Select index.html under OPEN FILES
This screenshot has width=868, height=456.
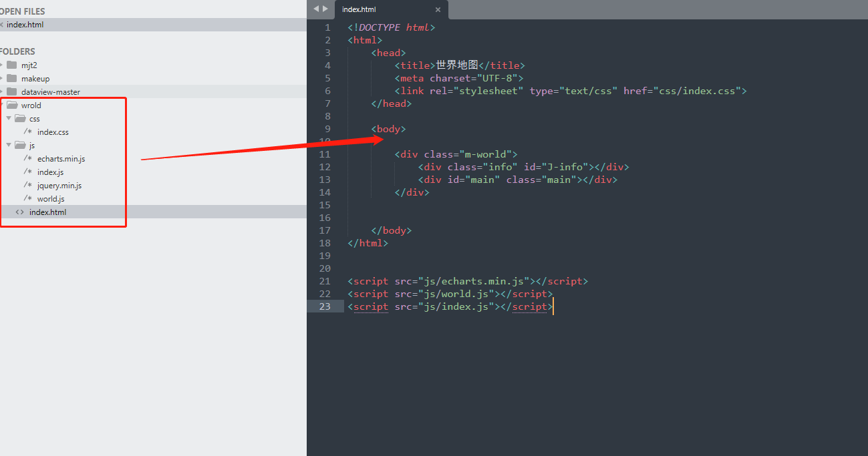click(x=153, y=25)
